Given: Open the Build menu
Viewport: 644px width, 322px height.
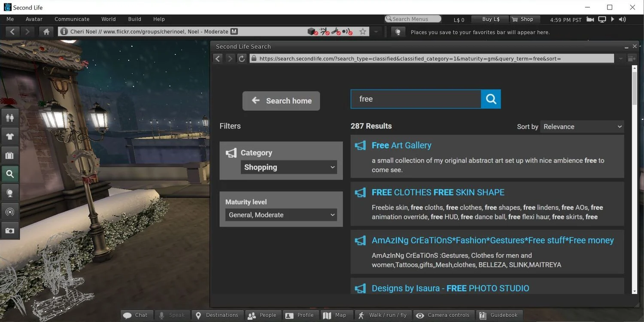Looking at the screenshot, I should click(x=135, y=19).
